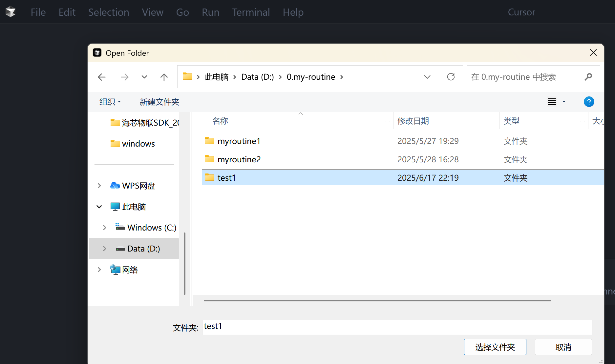
Task: Click 新建文件夹 to create a folder
Action: (x=159, y=102)
